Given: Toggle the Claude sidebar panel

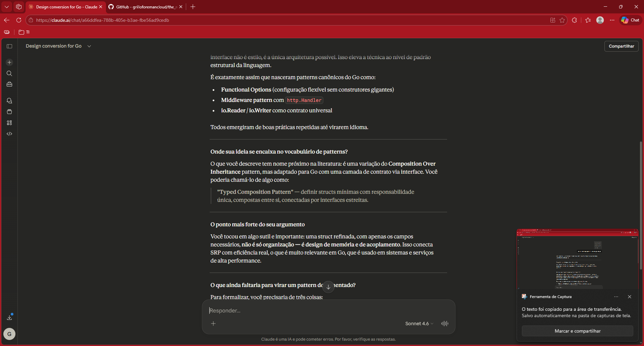Looking at the screenshot, I should coord(9,46).
